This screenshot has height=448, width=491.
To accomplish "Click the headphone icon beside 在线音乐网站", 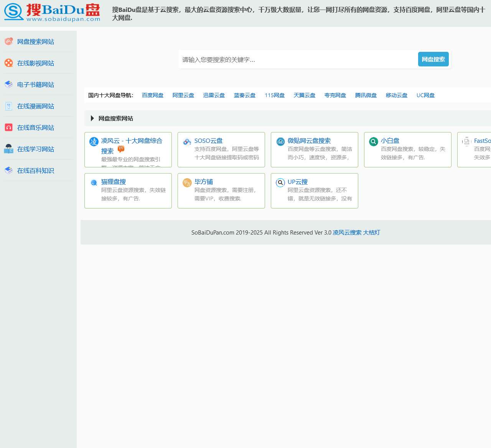I will 8,127.
